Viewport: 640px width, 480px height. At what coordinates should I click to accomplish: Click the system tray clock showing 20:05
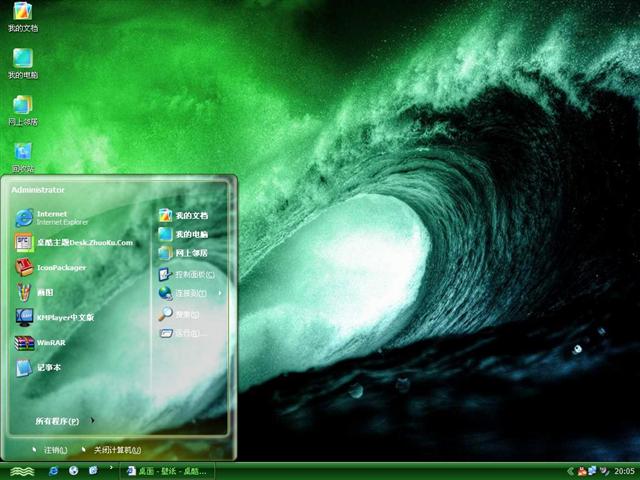click(624, 471)
